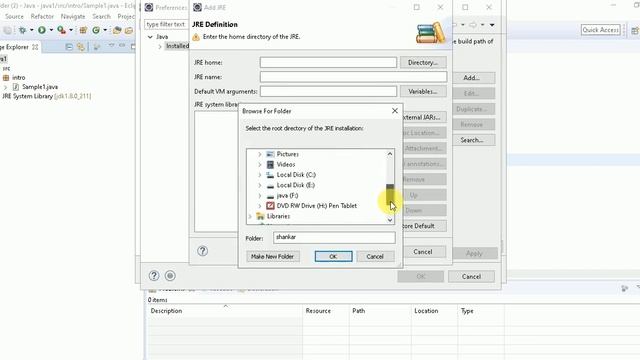Open the Run Last Tool dropdown arrow
The width and height of the screenshot is (640, 360).
click(x=71, y=30)
